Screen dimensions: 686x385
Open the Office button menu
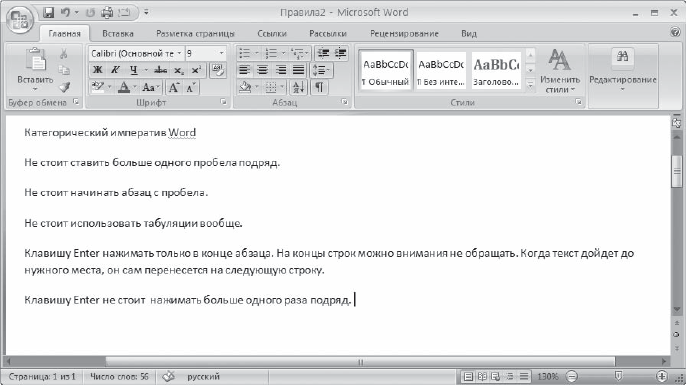[20, 20]
